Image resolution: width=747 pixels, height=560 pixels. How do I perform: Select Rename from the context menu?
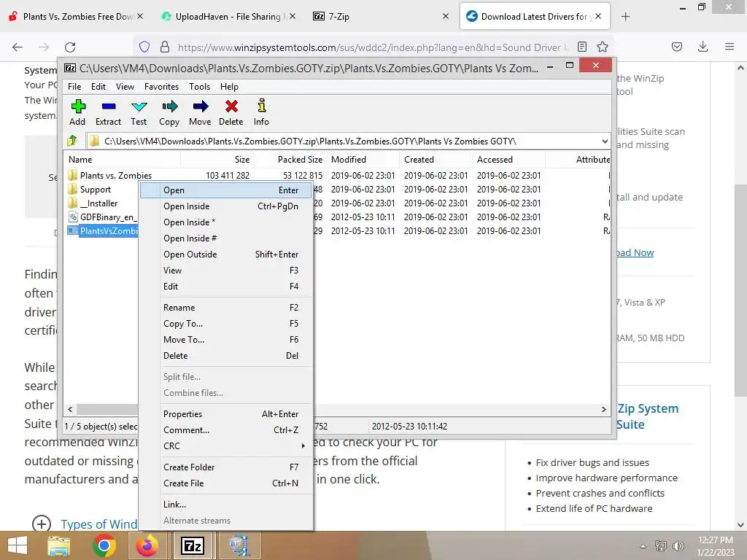[x=226, y=308]
